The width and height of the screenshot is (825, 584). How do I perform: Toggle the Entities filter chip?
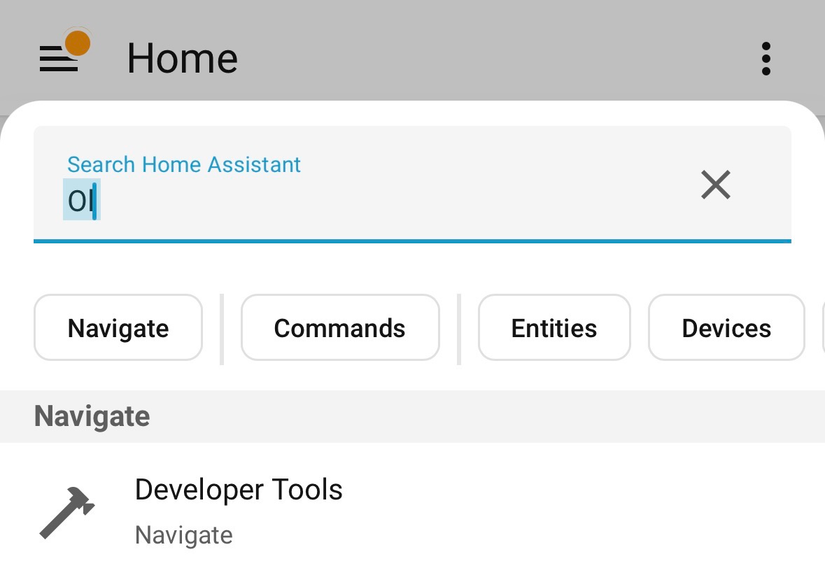[x=554, y=328]
